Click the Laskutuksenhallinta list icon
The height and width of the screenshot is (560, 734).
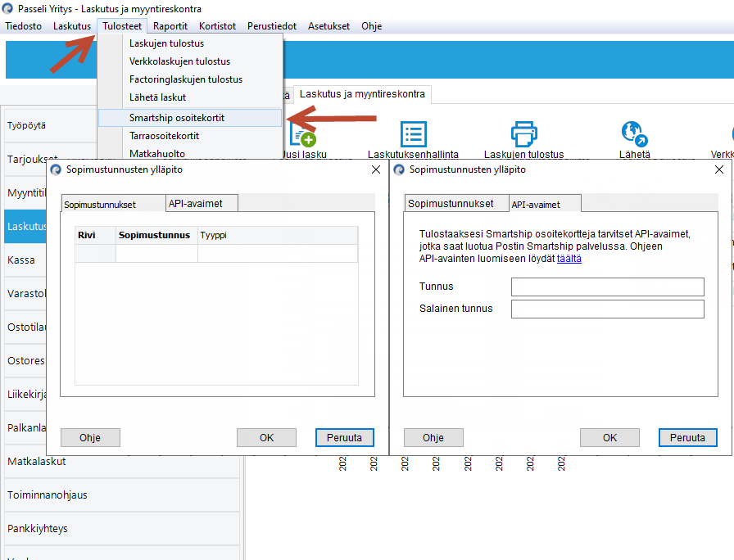pyautogui.click(x=414, y=134)
